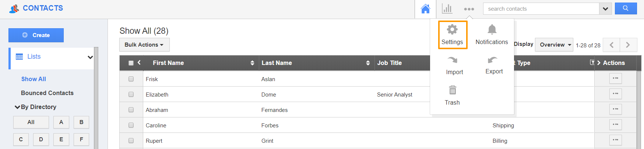Image resolution: width=644 pixels, height=149 pixels.
Task: Open the reports bar chart icon
Action: tap(447, 9)
